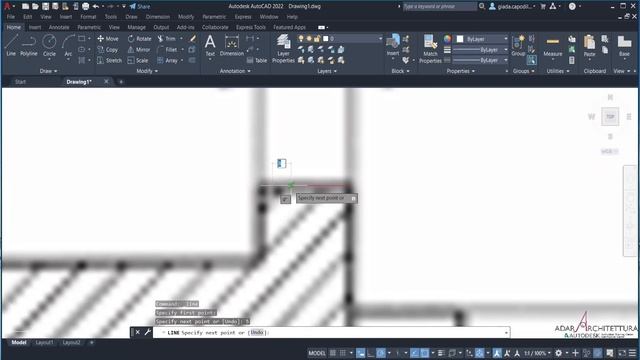This screenshot has width=640, height=360.
Task: Click the Undo arrow in quick access
Action: (x=96, y=6)
